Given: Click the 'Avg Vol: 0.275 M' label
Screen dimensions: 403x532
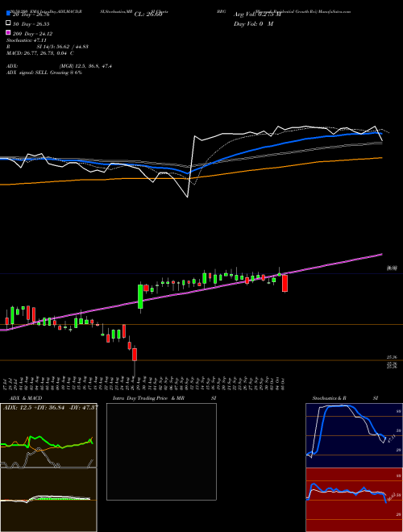Looking at the screenshot, I should (x=257, y=15).
